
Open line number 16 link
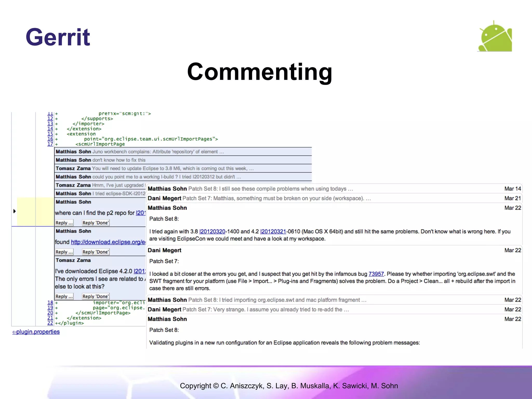(50, 139)
